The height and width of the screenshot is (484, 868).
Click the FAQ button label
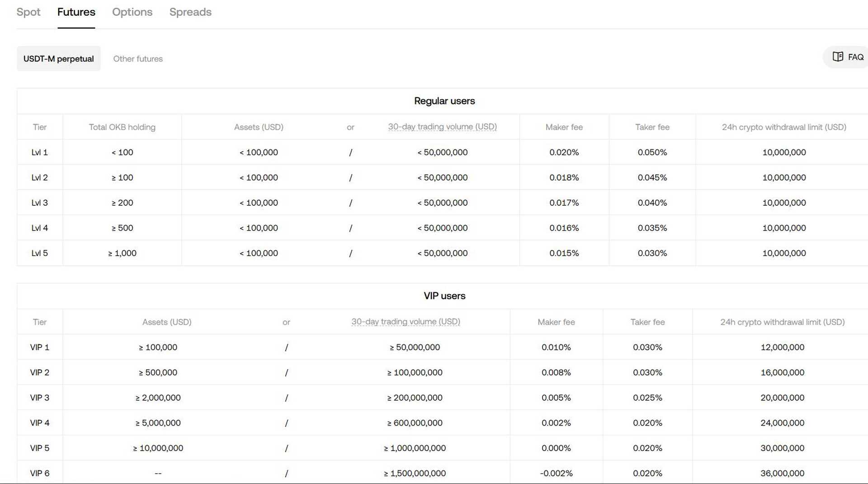(856, 57)
